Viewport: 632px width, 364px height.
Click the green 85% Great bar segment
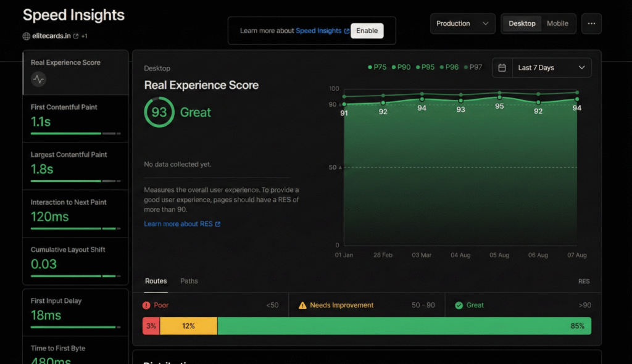404,326
